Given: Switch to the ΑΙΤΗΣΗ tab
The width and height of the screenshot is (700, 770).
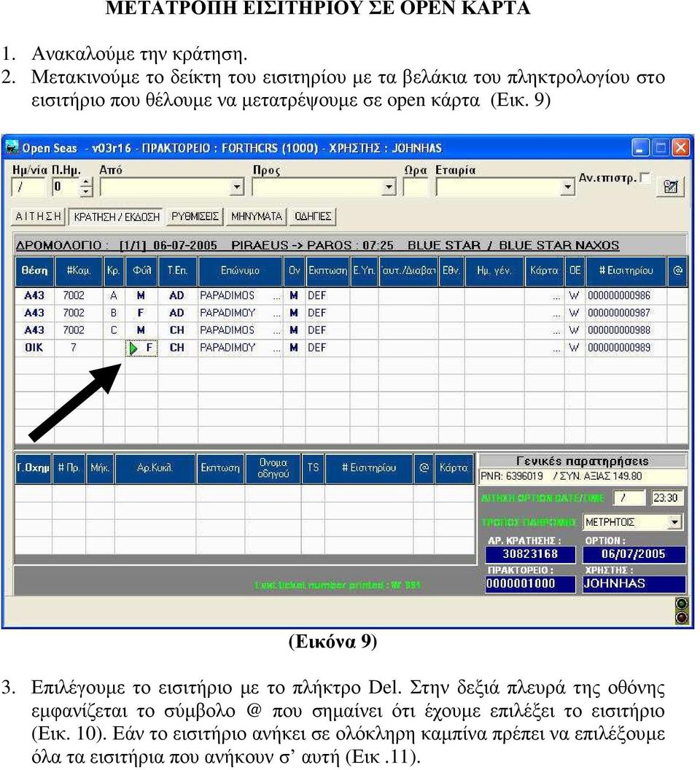Looking at the screenshot, I should point(39,217).
